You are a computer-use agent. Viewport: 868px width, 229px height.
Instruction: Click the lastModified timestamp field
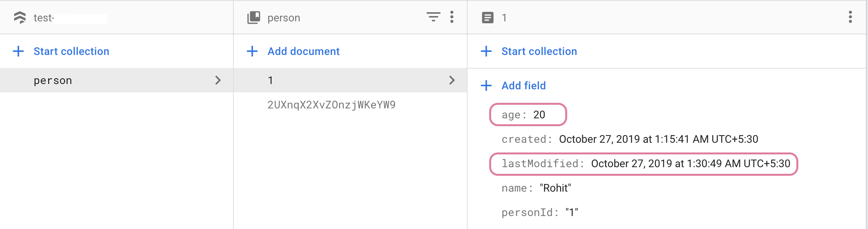click(x=690, y=164)
